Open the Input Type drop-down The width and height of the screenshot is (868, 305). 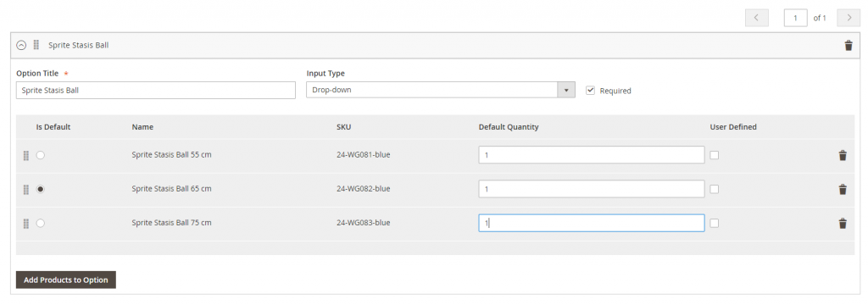click(x=441, y=90)
